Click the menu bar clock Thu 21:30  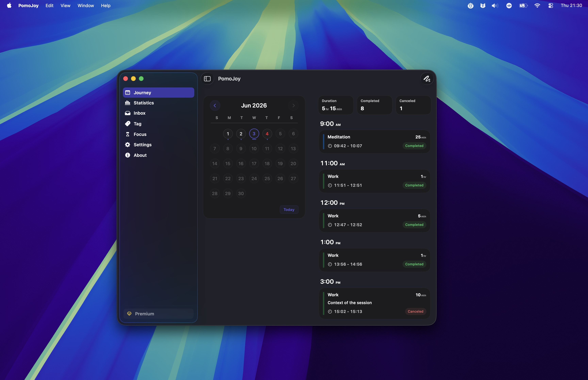click(x=571, y=5)
